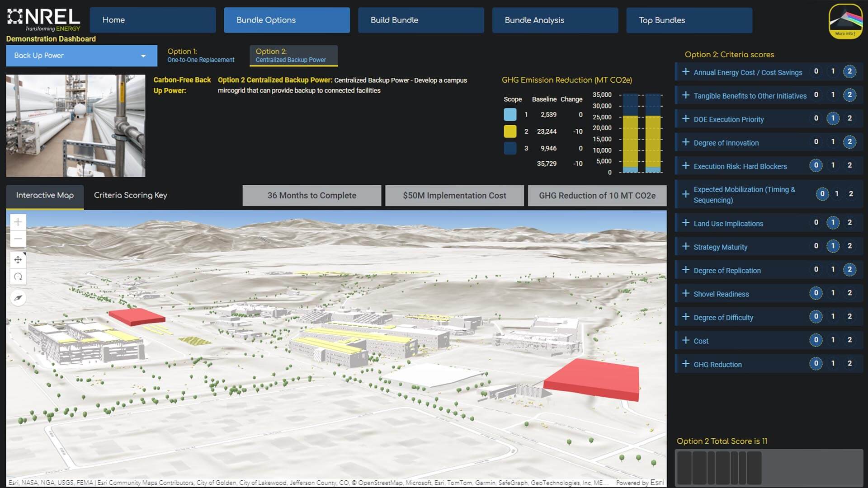868x488 pixels.
Task: Click the map tilt/3D view icon
Action: pyautogui.click(x=17, y=277)
